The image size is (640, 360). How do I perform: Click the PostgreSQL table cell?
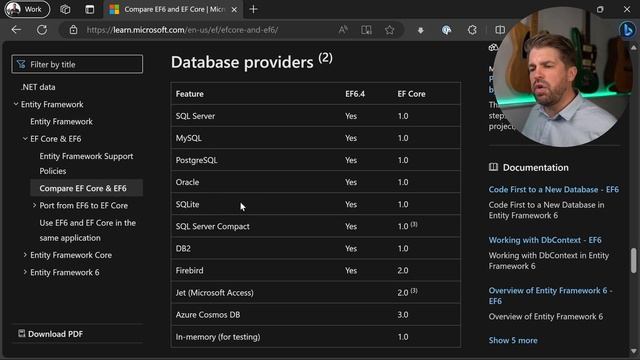(196, 160)
